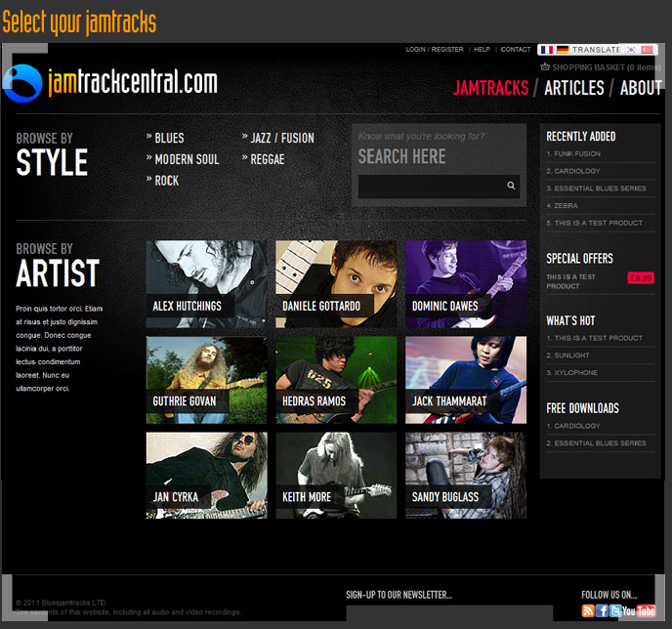This screenshot has width=672, height=629.
Task: Open SUNLIGHT in What's Hot
Action: 571,356
